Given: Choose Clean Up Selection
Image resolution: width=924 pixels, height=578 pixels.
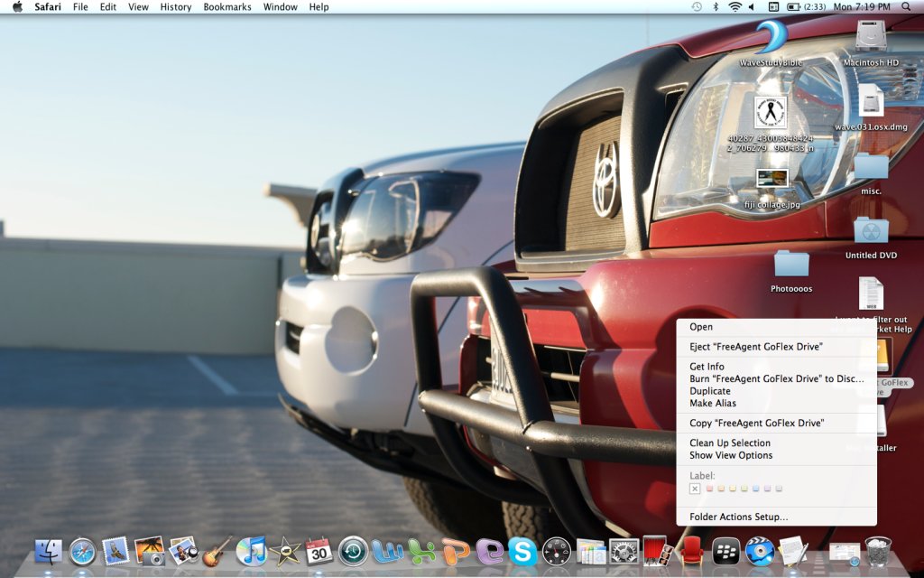Looking at the screenshot, I should click(x=776, y=443).
